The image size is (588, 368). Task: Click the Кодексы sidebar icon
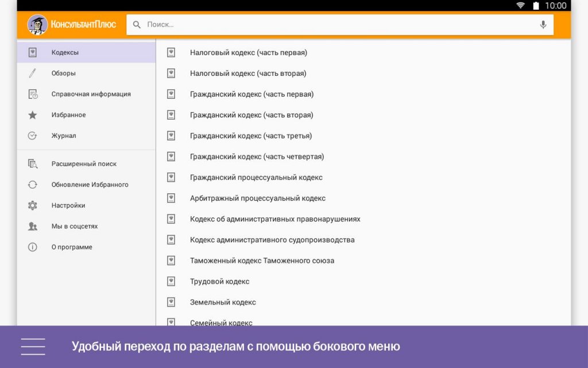point(33,52)
